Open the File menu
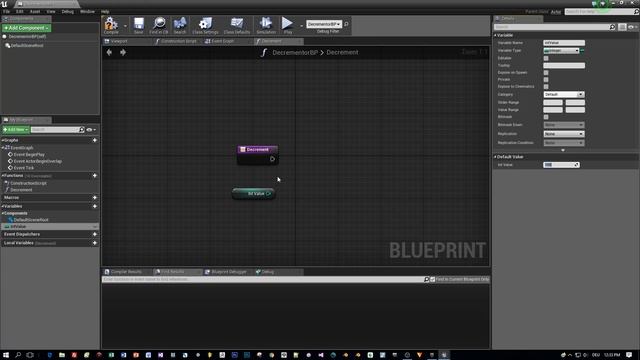This screenshot has height=360, width=640. pos(7,11)
